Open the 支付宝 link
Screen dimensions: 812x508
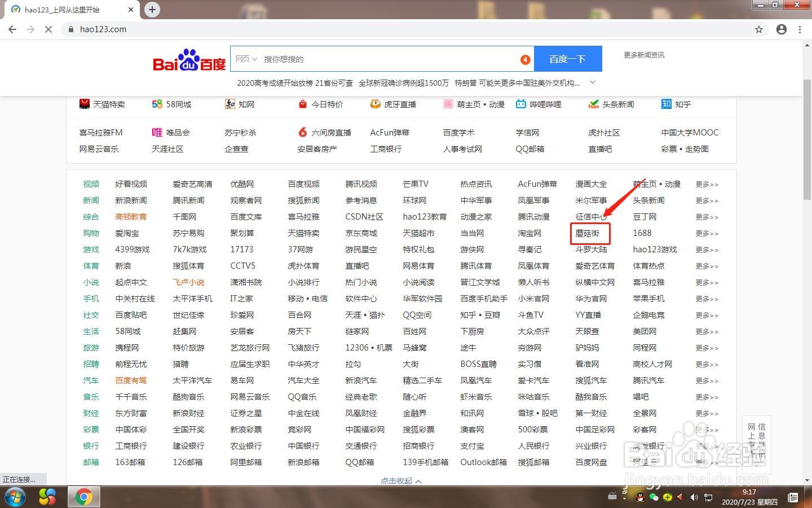[x=472, y=446]
